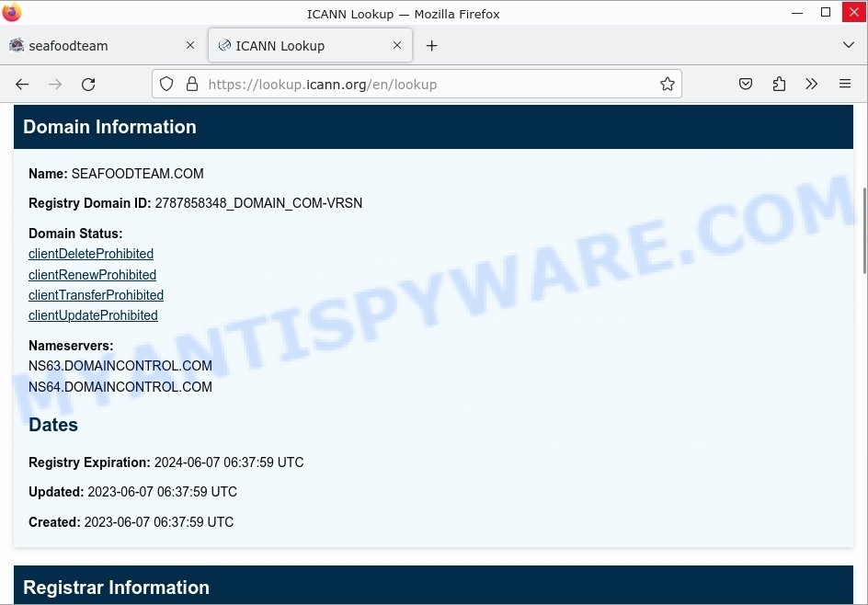This screenshot has height=605, width=868.
Task: Click Registry Expiration date 2024-06-07 value
Action: 229,462
